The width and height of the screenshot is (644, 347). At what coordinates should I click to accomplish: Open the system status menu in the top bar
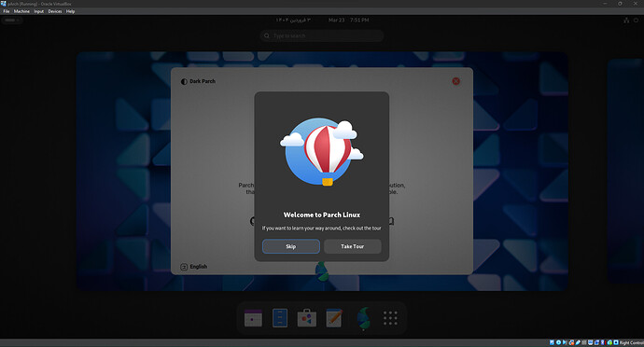pyautogui.click(x=631, y=21)
